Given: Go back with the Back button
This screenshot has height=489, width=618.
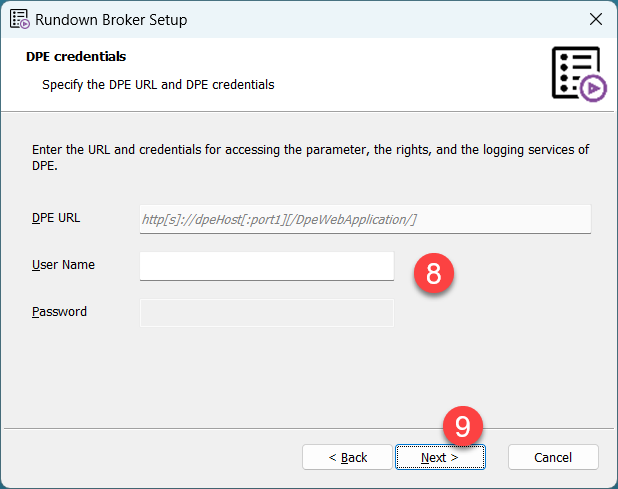Looking at the screenshot, I should (x=348, y=457).
